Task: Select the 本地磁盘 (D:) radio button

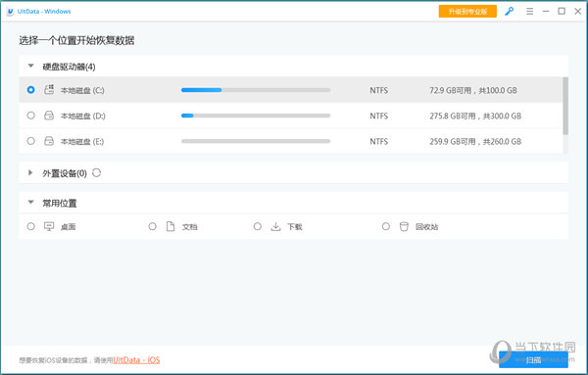Action: pos(30,116)
